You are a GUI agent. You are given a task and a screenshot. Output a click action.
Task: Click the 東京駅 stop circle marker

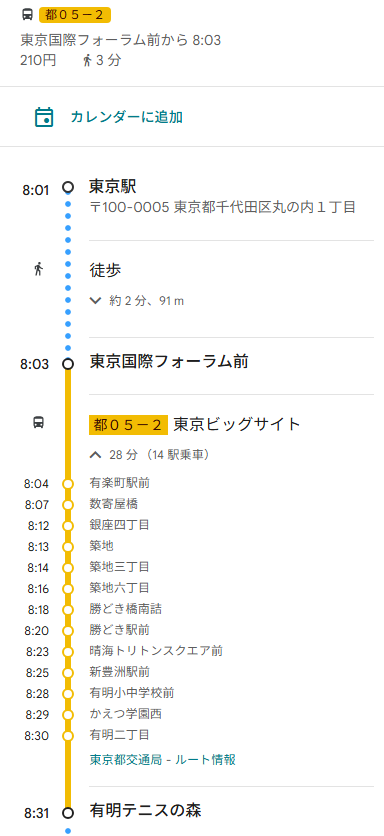point(68,187)
